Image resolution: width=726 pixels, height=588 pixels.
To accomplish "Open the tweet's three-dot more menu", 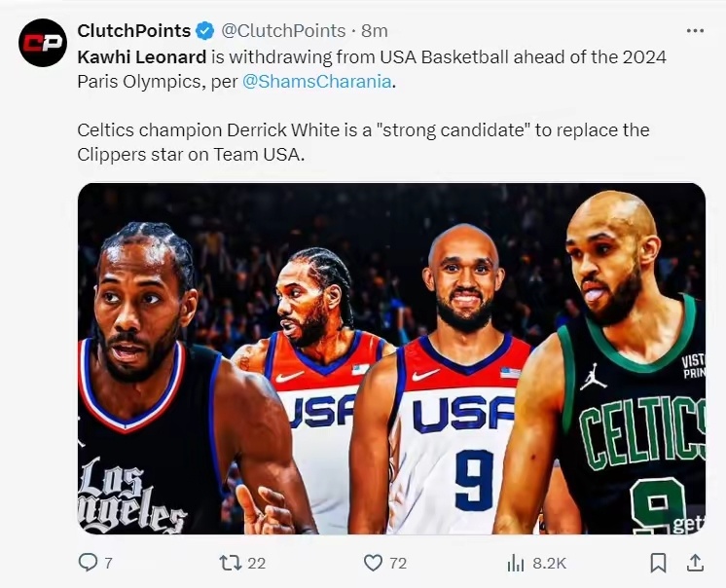I will tap(694, 31).
